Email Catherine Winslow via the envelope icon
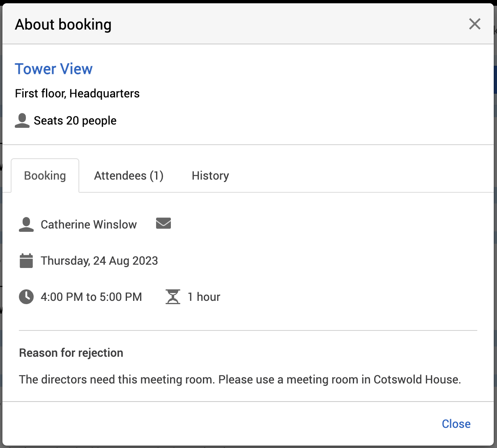The image size is (497, 448). [x=163, y=224]
